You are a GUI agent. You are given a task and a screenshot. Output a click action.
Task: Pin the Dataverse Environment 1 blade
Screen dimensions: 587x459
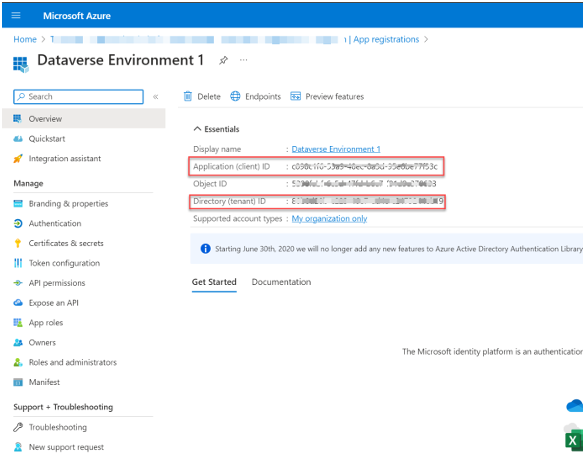pyautogui.click(x=223, y=60)
